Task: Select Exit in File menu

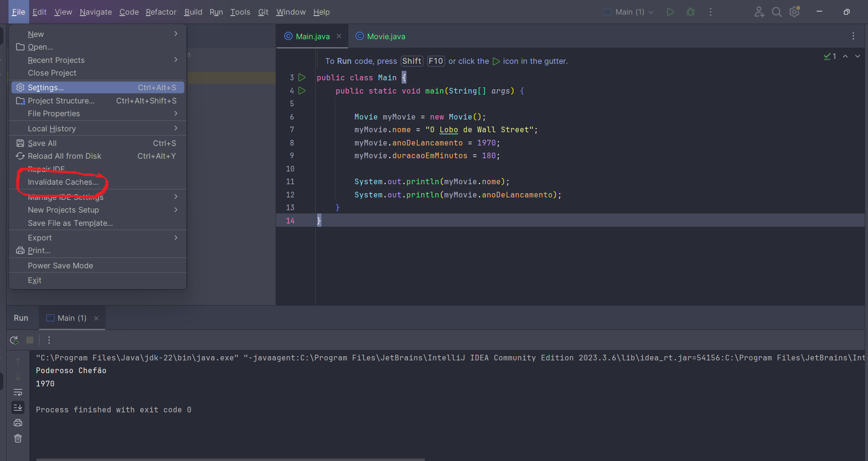Action: pos(98,280)
